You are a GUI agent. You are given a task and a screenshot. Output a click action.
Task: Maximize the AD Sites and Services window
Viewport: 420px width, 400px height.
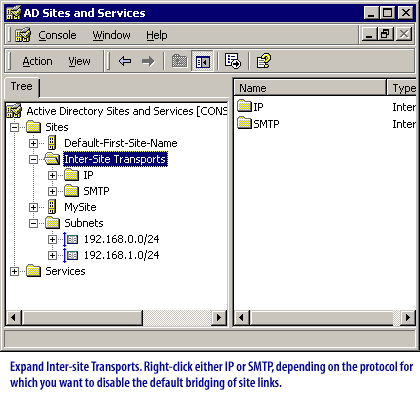click(x=388, y=13)
